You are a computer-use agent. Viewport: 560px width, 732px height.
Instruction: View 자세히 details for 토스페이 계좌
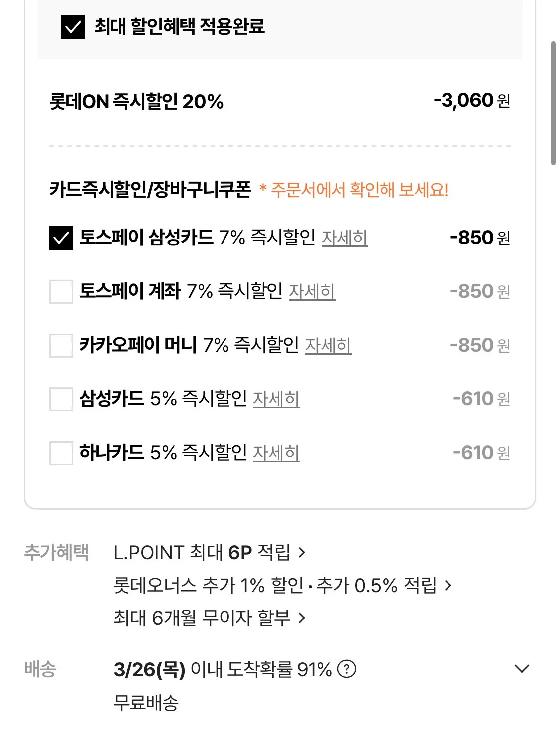pos(312,292)
